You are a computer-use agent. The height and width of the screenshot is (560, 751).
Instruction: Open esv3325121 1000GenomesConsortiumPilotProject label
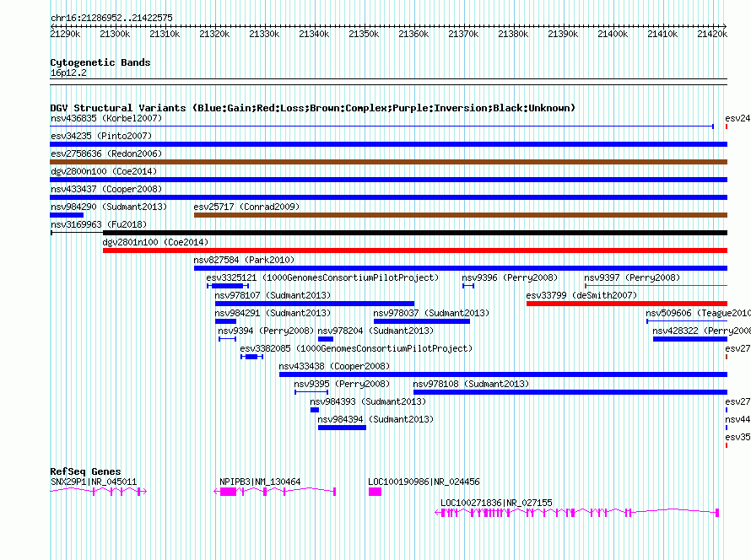[x=322, y=277]
